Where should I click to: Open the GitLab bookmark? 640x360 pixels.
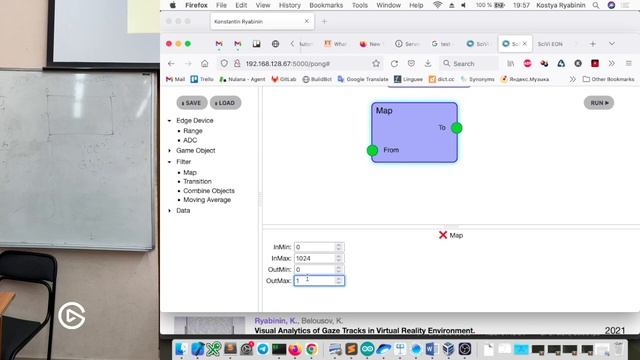pos(284,79)
